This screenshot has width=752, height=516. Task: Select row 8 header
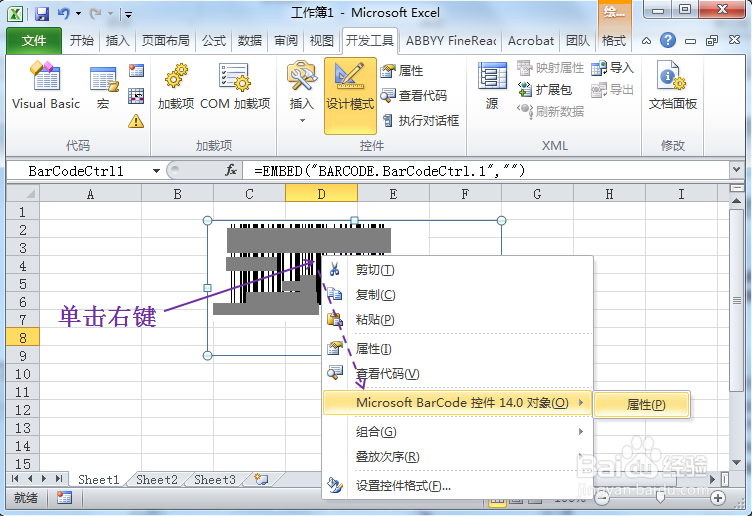(x=23, y=338)
